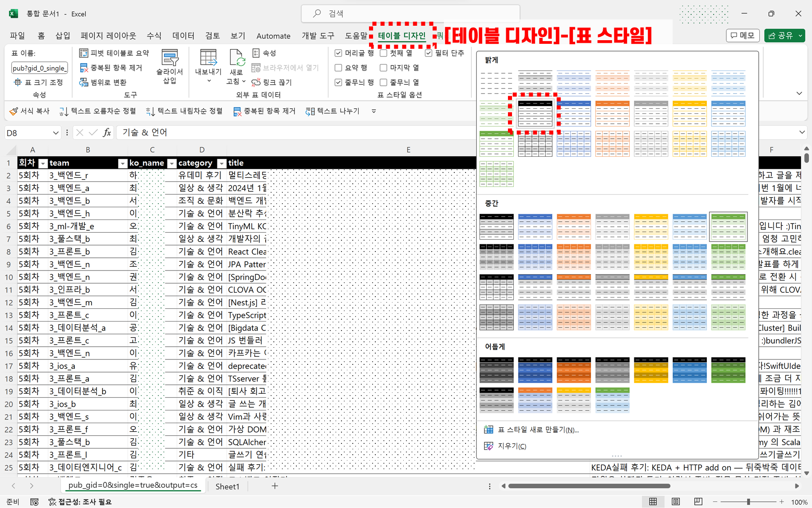Open the Share (공유) button dropdown arrow
This screenshot has width=812, height=508.
coord(800,36)
